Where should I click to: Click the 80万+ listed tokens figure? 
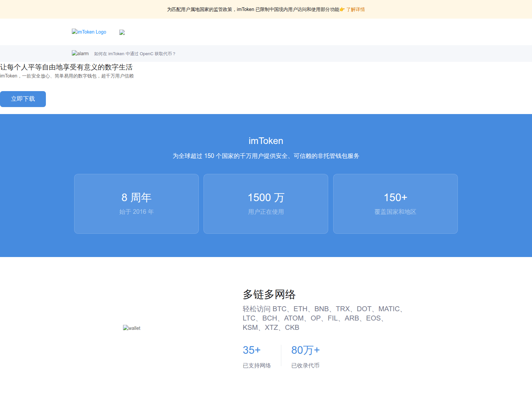point(305,350)
